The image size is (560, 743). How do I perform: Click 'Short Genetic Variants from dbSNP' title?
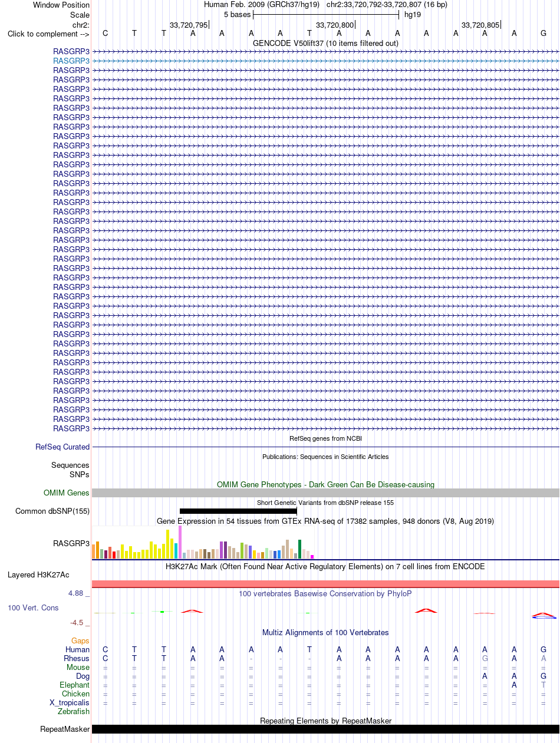click(325, 503)
